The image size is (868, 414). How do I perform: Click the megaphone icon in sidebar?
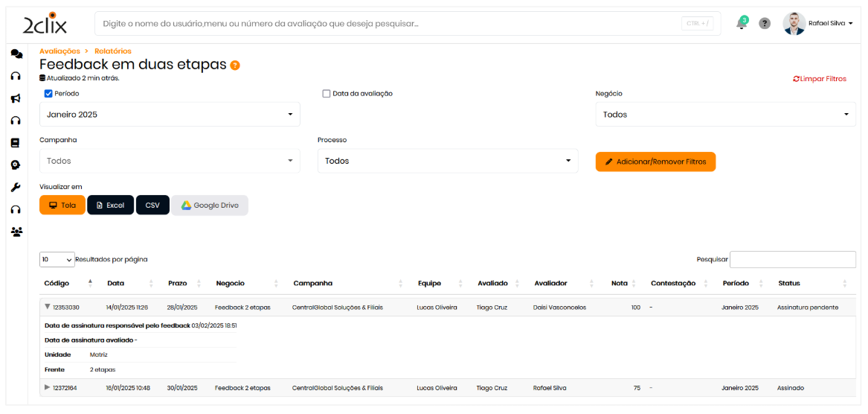(16, 98)
